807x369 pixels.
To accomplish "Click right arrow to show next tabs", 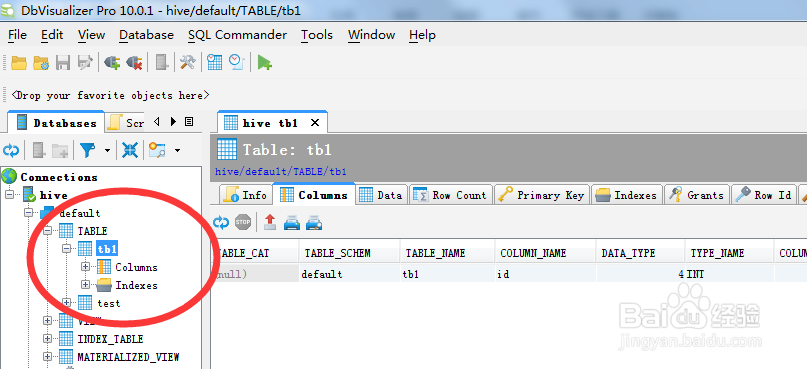I will coord(173,121).
